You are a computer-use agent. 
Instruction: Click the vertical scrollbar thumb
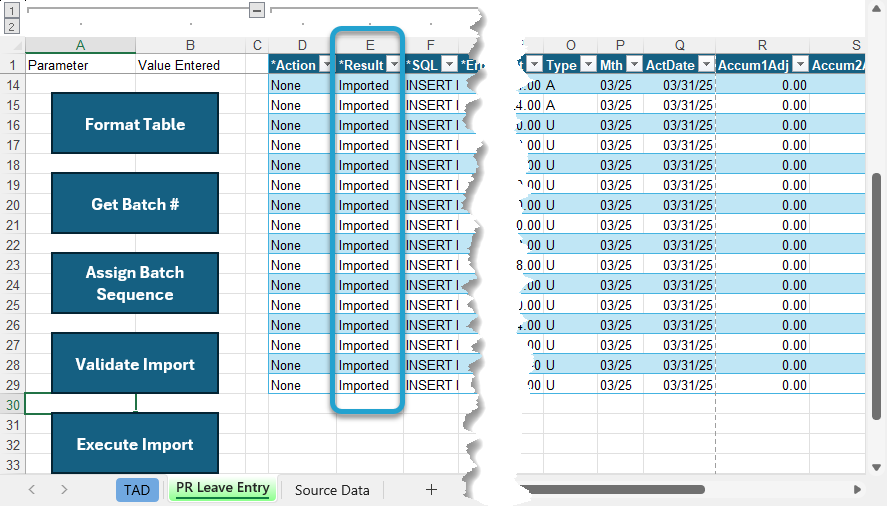pyautogui.click(x=876, y=296)
